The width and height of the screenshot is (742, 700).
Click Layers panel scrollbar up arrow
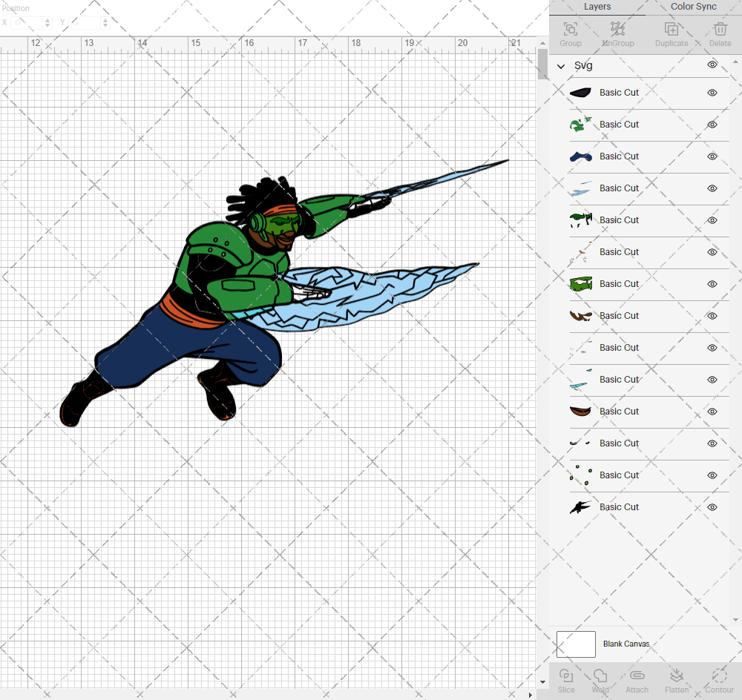click(x=735, y=62)
